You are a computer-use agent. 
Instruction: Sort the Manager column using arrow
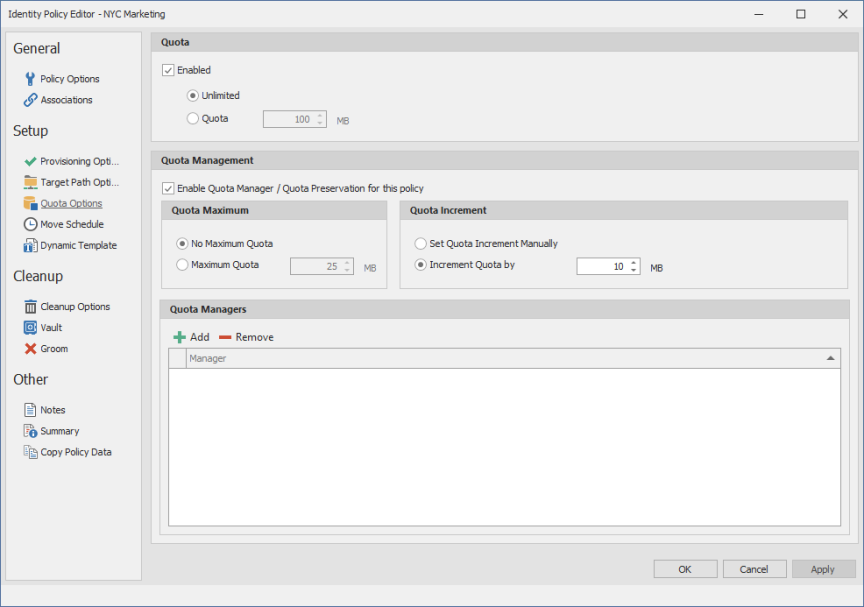[830, 358]
